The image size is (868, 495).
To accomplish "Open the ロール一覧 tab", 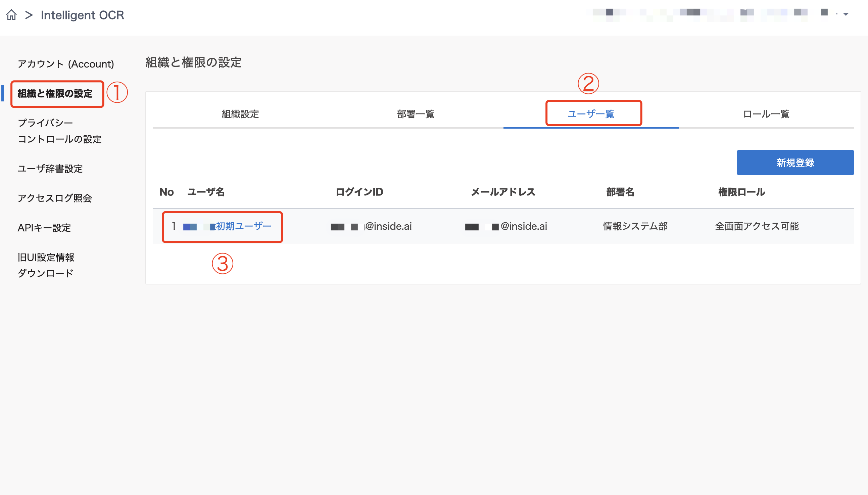I will coord(767,115).
